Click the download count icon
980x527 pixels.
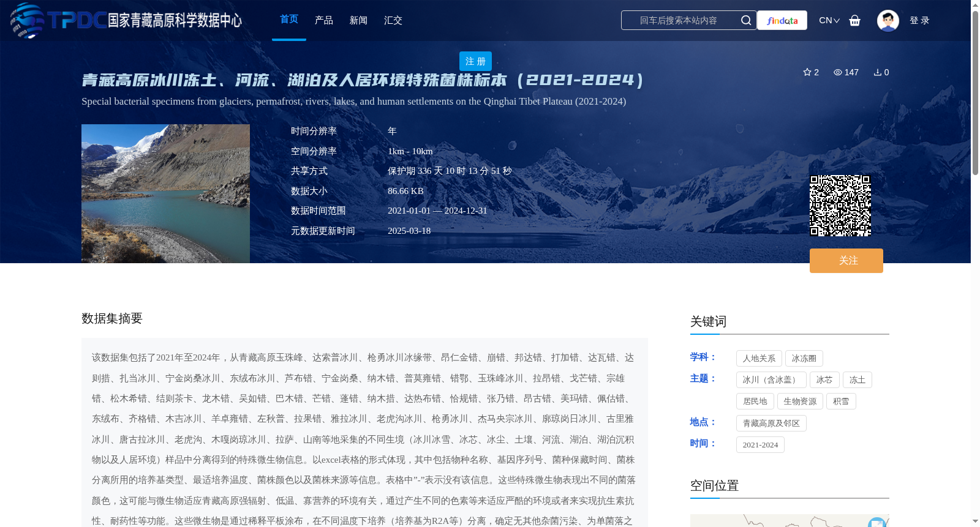tap(878, 72)
